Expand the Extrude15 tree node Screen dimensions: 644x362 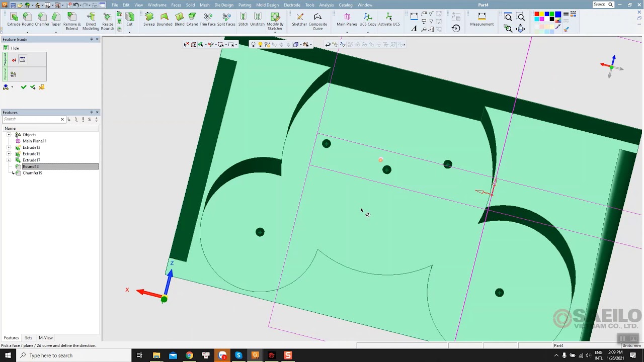click(x=9, y=154)
